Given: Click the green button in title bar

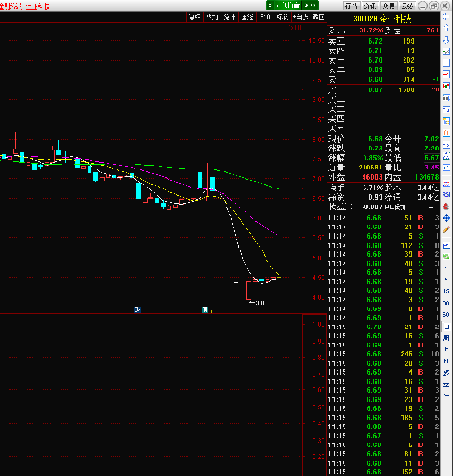Looking at the screenshot, I should 292,5.
